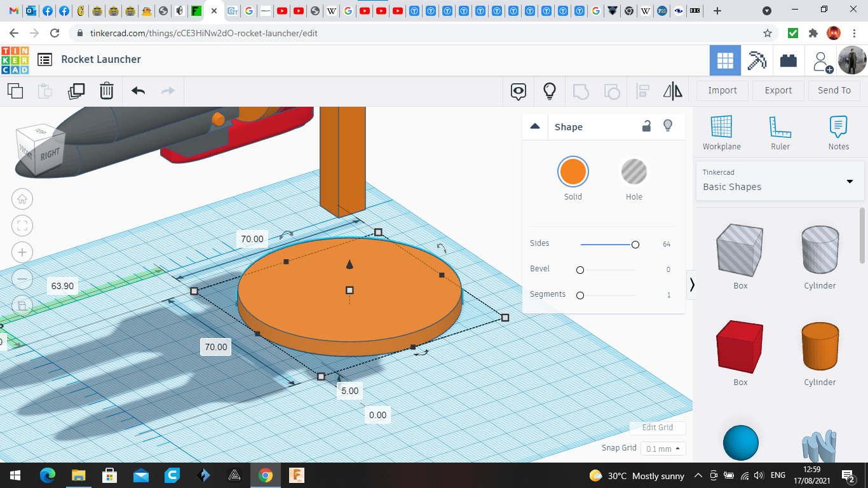This screenshot has width=868, height=488.
Task: Set shape to Hole
Action: tap(634, 172)
